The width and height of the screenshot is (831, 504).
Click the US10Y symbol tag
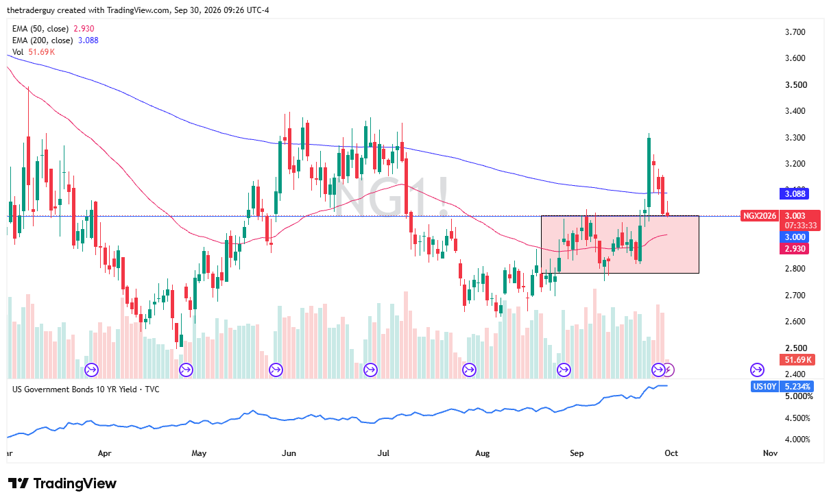pos(765,387)
